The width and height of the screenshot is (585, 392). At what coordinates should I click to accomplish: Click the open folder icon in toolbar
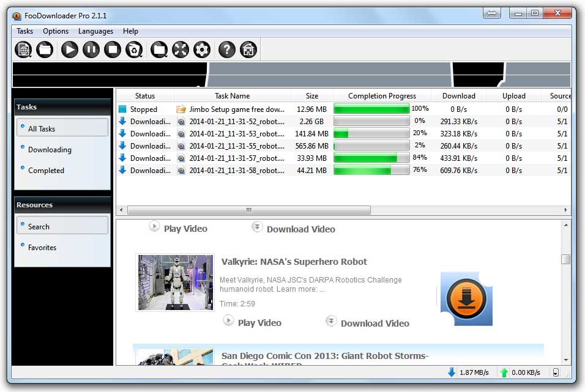click(45, 50)
